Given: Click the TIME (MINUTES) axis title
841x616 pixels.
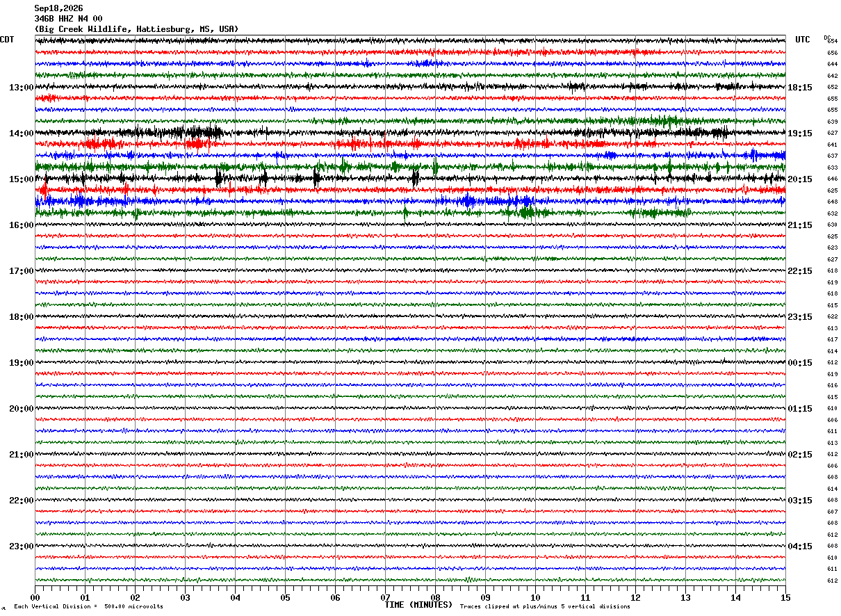Looking at the screenshot, I should click(x=418, y=605).
